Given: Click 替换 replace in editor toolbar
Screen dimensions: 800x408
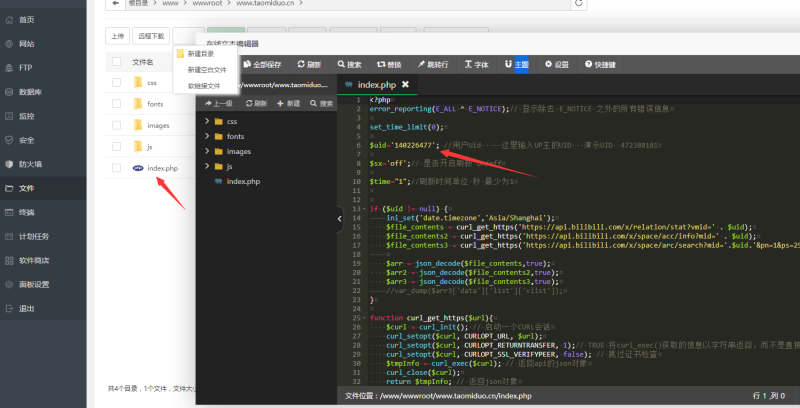Looking at the screenshot, I should (389, 64).
